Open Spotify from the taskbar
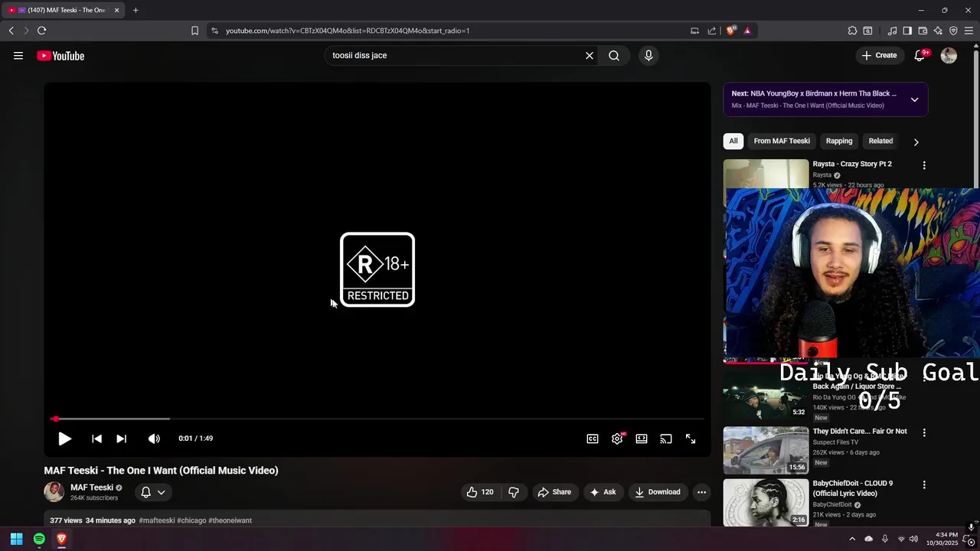Screen dimensions: 980x551 (x=39, y=539)
